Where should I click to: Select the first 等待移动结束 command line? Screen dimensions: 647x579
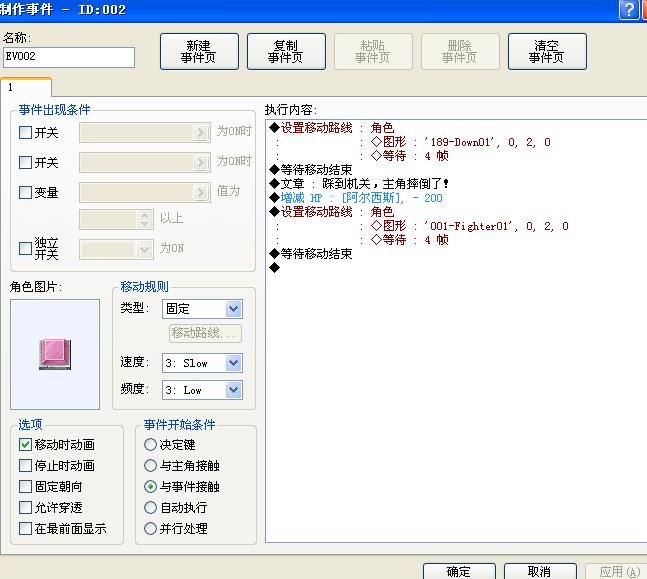point(310,170)
